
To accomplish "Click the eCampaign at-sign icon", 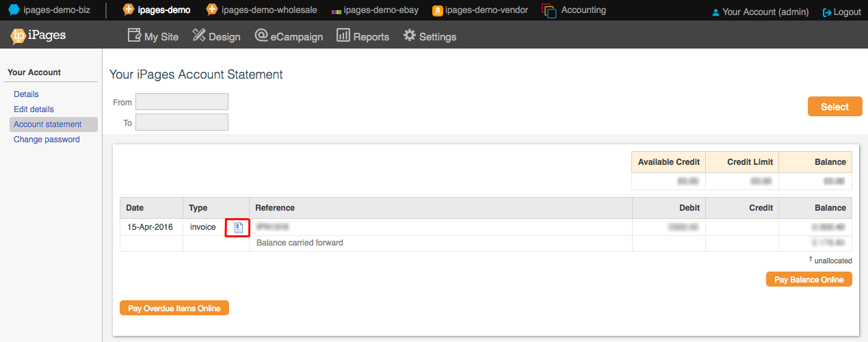I will click(261, 36).
